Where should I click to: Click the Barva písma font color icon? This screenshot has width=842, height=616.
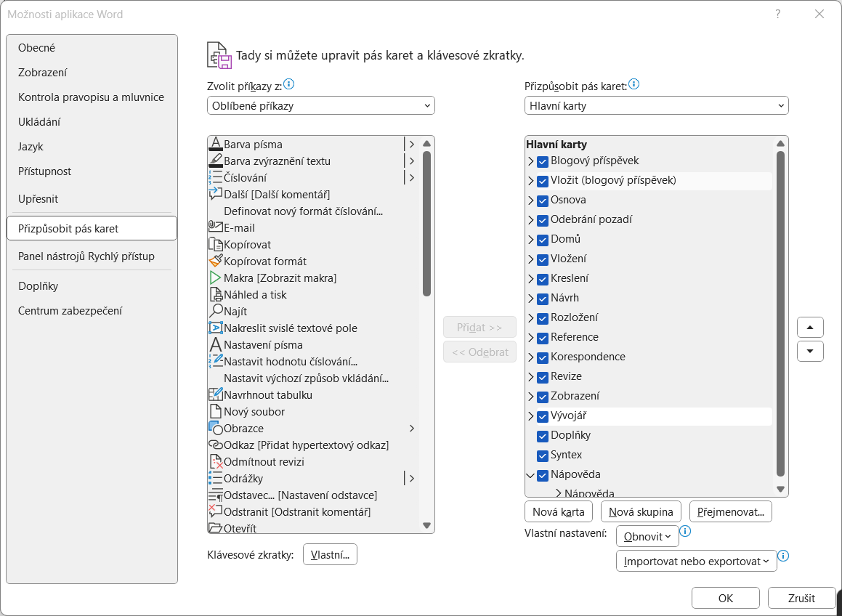[x=215, y=144]
